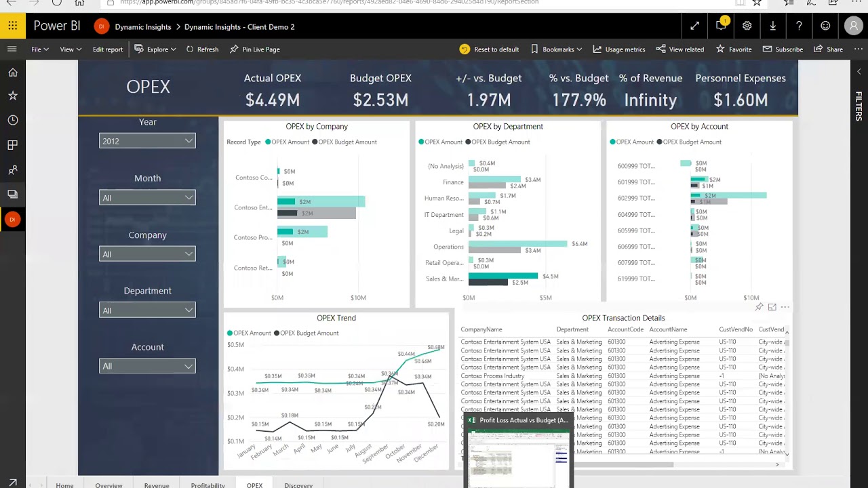The image size is (868, 488).
Task: Click the DI badge beside Power BI
Action: coord(101,26)
